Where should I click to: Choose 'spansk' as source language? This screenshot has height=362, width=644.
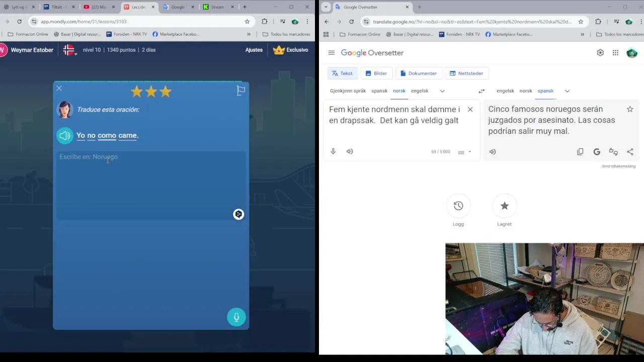(x=379, y=91)
